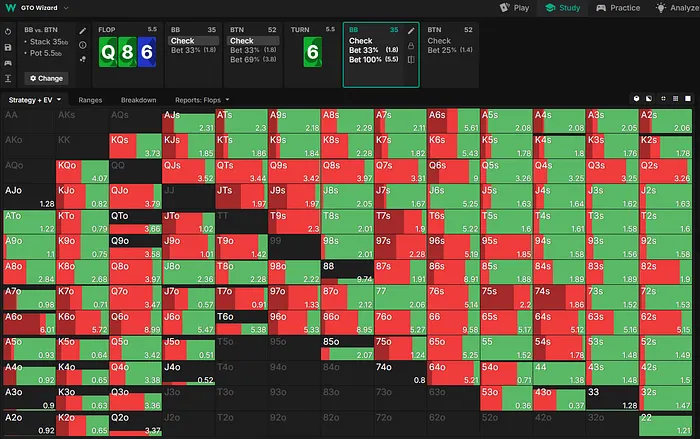700x439 pixels.
Task: Click the gamepad icon in left sidebar
Action: [8, 62]
